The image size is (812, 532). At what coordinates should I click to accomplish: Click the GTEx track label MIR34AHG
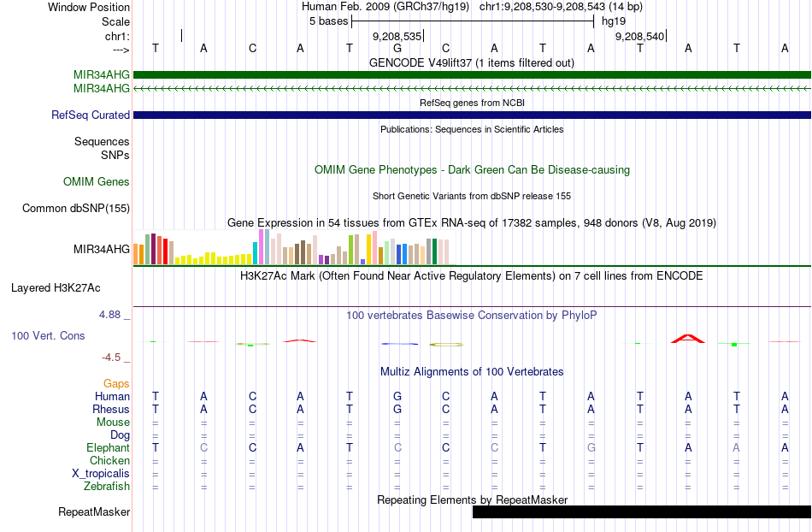tap(102, 249)
